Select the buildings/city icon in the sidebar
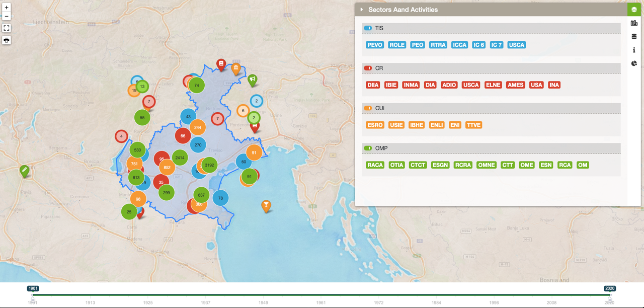The height and width of the screenshot is (308, 644). [634, 23]
